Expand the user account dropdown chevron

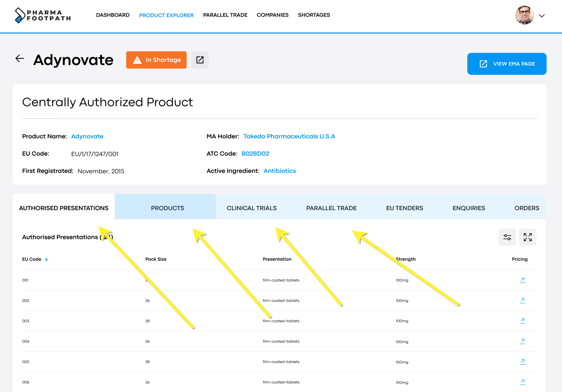point(542,16)
